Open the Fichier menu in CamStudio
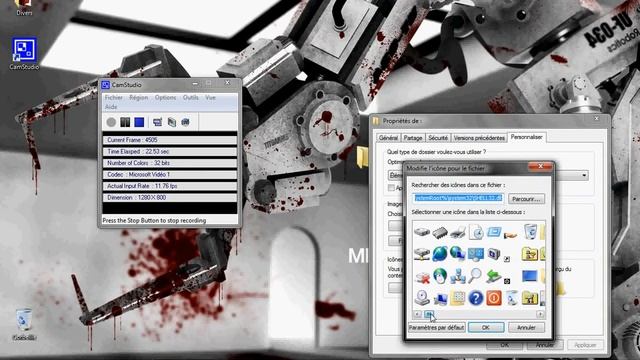Viewport: 640px width, 360px height. tap(113, 98)
